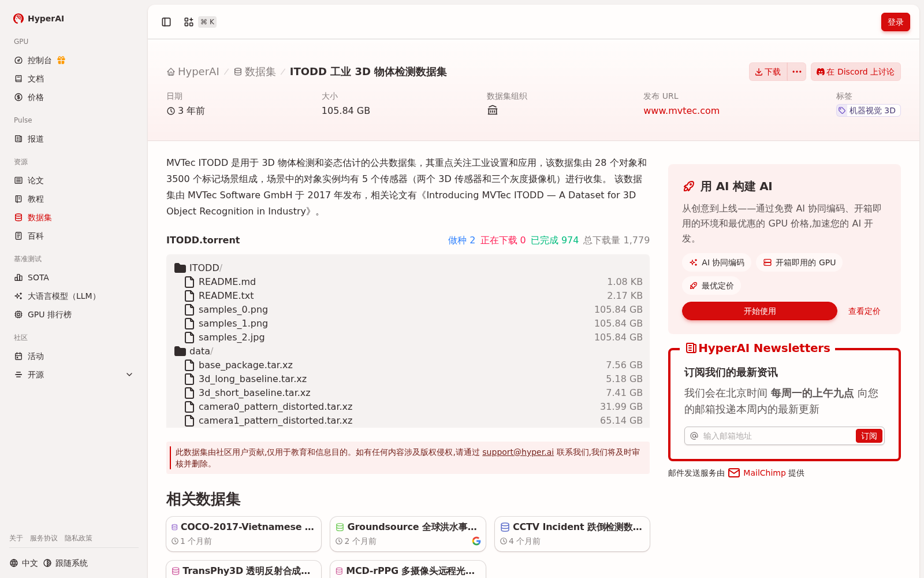Click the 下载 button
924x578 pixels.
coord(768,72)
